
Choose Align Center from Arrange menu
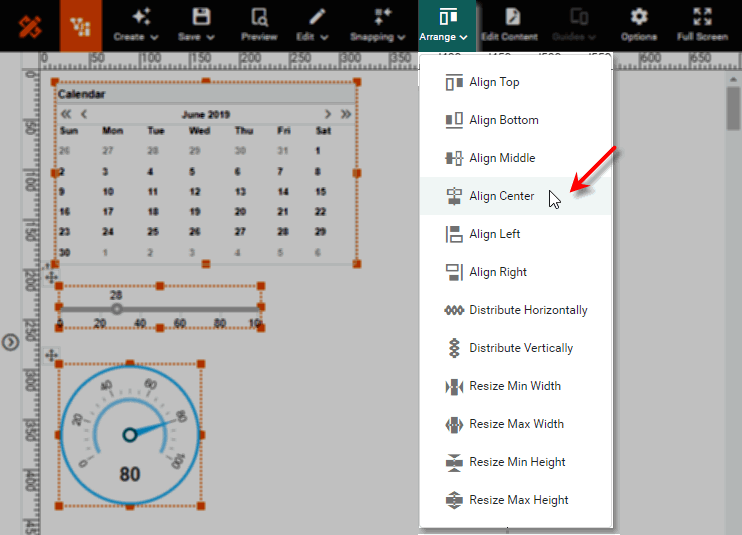(x=501, y=196)
